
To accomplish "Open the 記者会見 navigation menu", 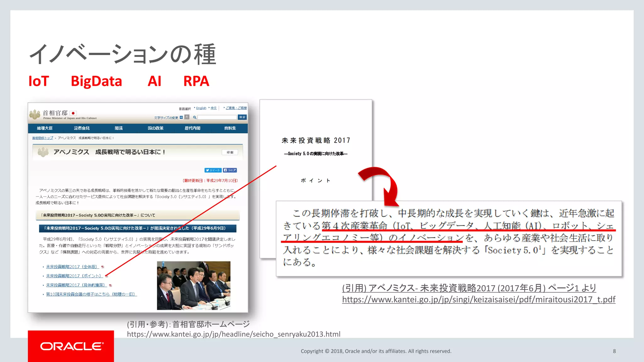I will point(82,128).
